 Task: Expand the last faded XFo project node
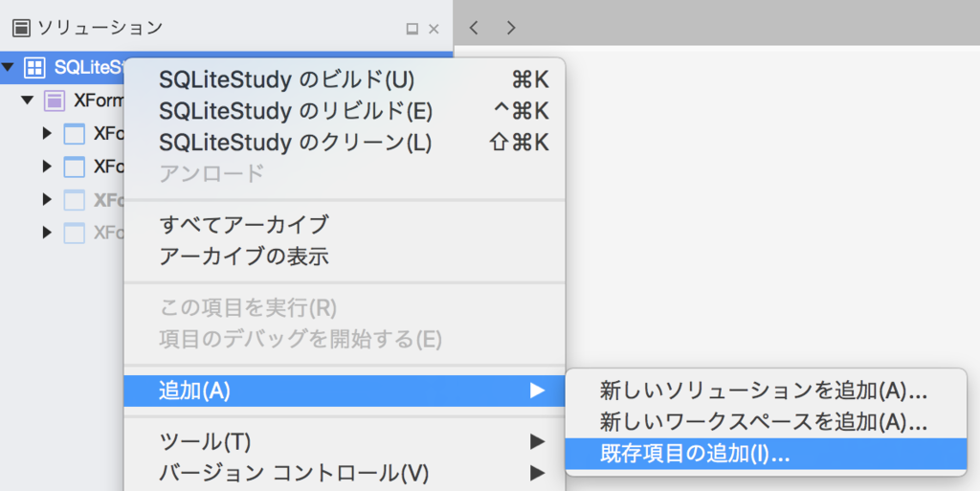[47, 233]
